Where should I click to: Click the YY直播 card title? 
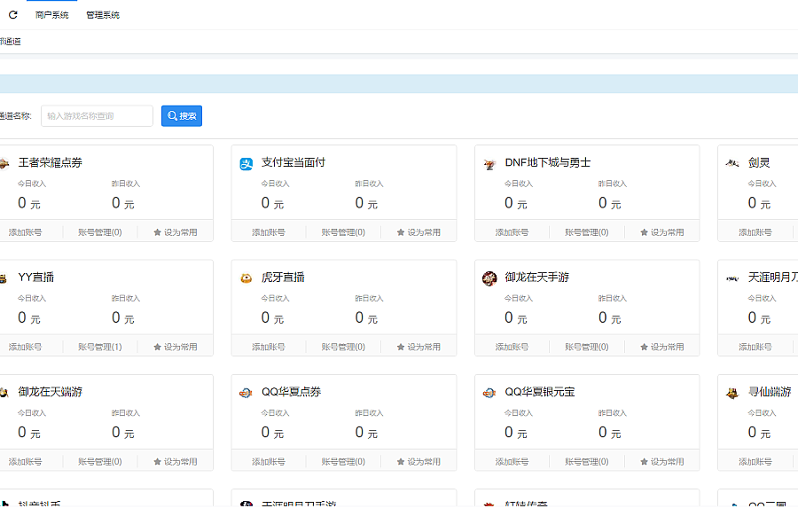[36, 277]
